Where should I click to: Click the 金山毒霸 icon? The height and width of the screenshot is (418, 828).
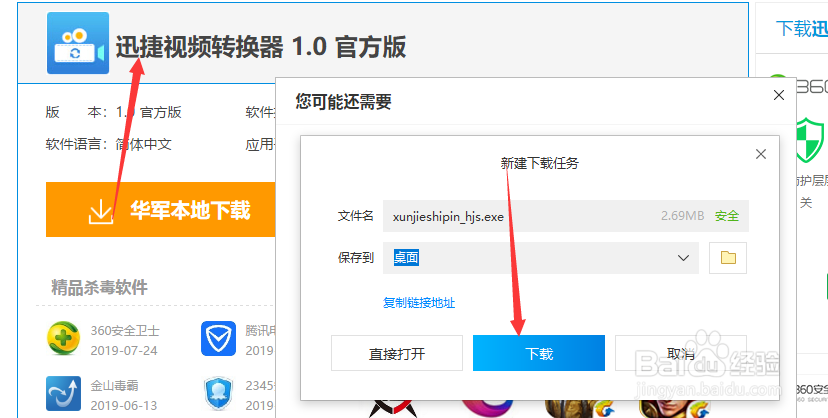63,393
